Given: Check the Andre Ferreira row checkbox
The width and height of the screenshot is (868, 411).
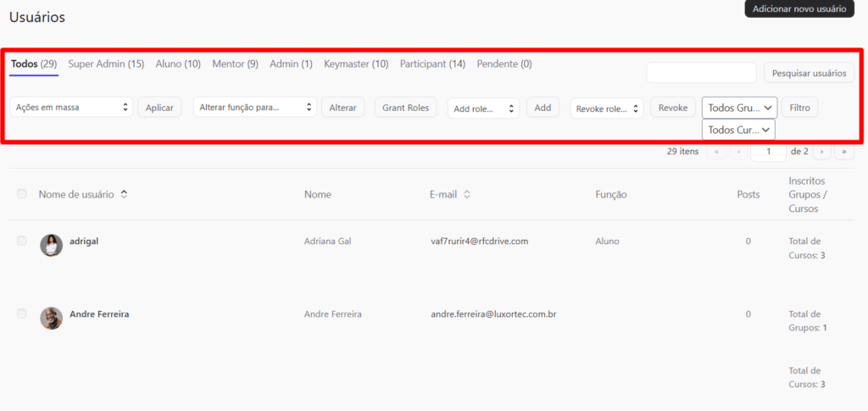Looking at the screenshot, I should click(22, 314).
